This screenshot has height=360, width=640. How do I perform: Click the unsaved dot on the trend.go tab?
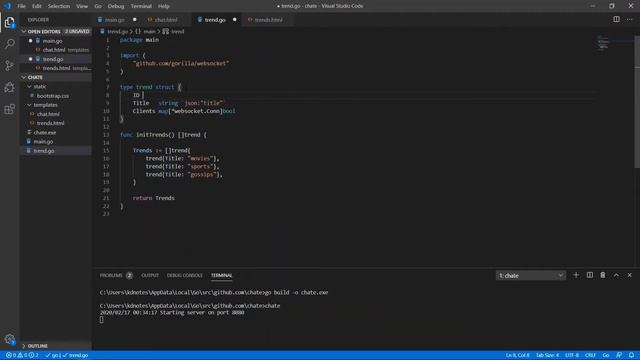(234, 20)
